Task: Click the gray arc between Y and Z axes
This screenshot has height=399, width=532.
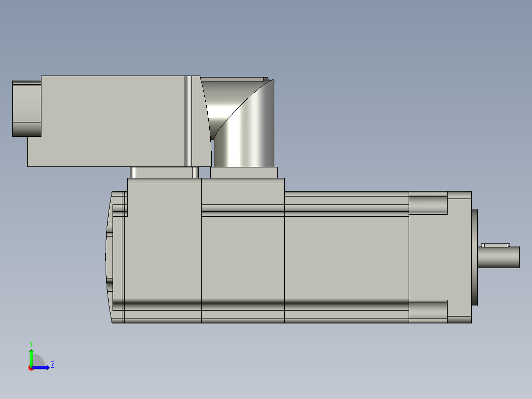Action: (x=38, y=359)
